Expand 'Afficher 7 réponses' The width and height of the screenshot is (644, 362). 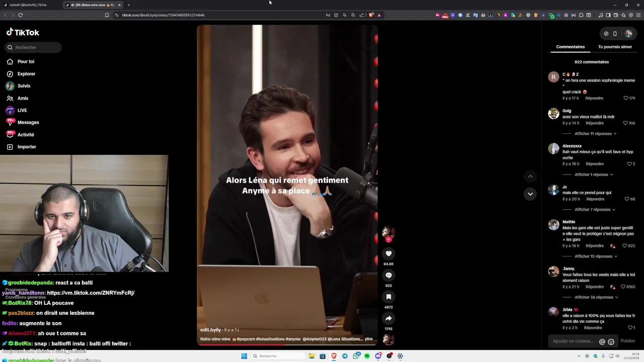[595, 210]
